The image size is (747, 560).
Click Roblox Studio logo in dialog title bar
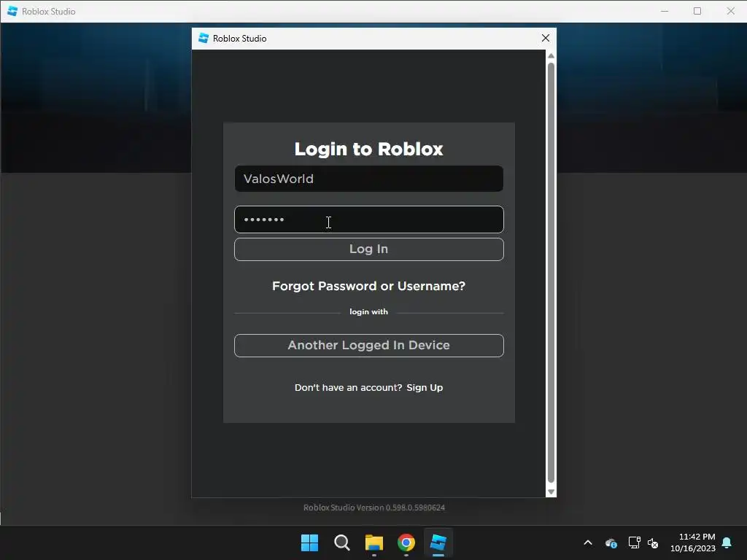[204, 38]
